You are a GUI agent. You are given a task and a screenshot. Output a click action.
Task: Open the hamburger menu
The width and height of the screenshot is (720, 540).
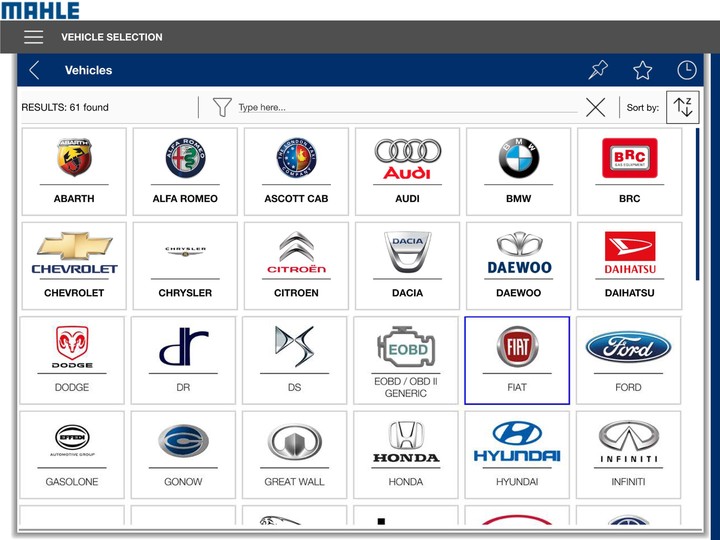[x=34, y=37]
